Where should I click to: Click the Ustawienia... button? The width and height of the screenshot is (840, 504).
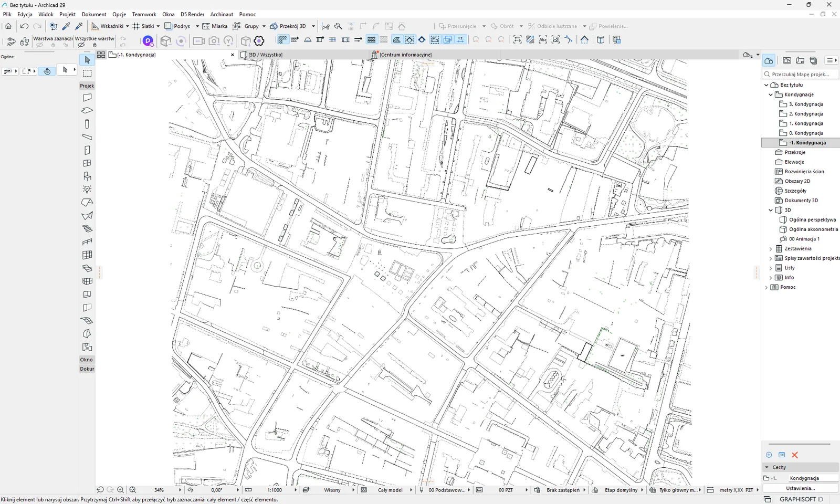pos(801,488)
